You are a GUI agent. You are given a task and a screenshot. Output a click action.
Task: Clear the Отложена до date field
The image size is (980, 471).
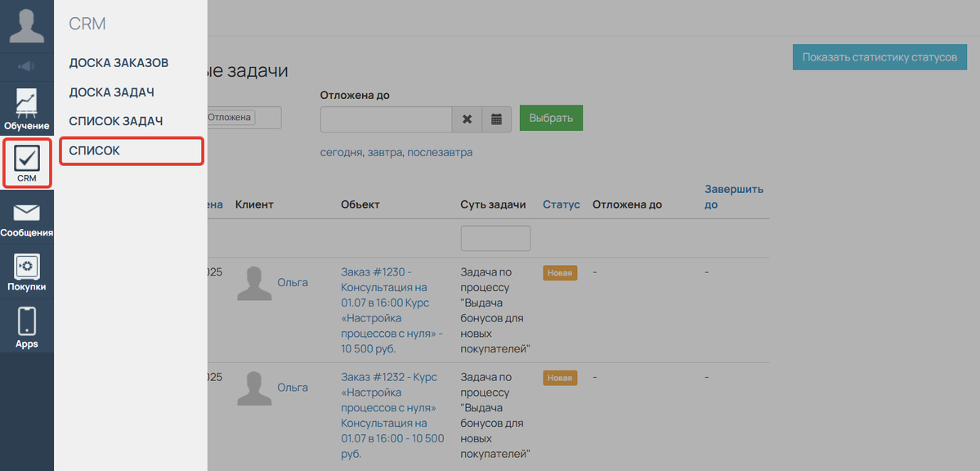(467, 119)
